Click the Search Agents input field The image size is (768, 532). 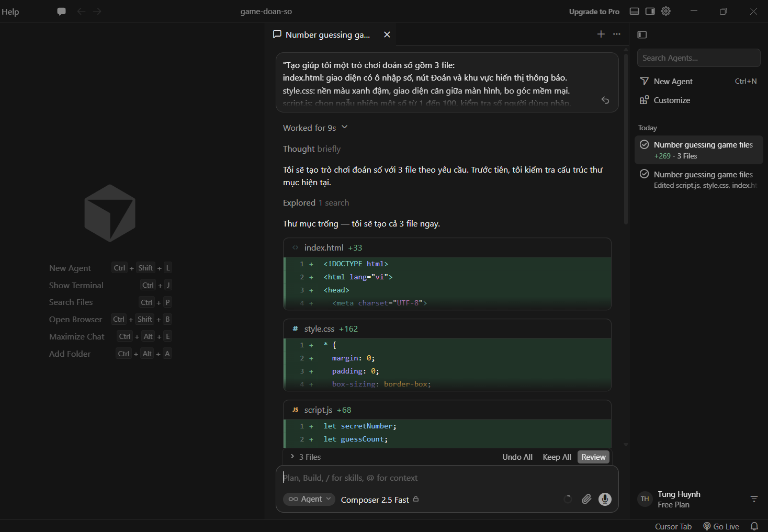click(x=698, y=58)
